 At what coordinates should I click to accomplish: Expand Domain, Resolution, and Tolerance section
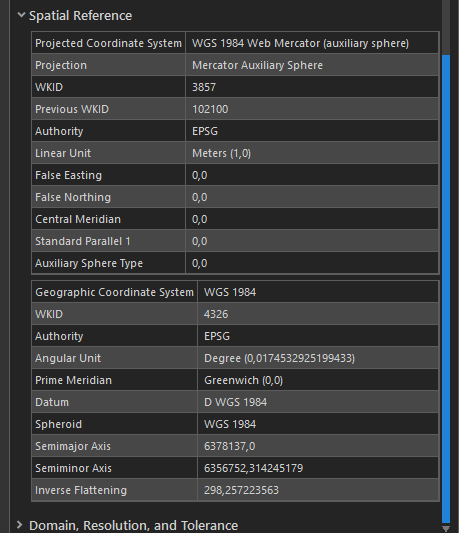[x=20, y=525]
